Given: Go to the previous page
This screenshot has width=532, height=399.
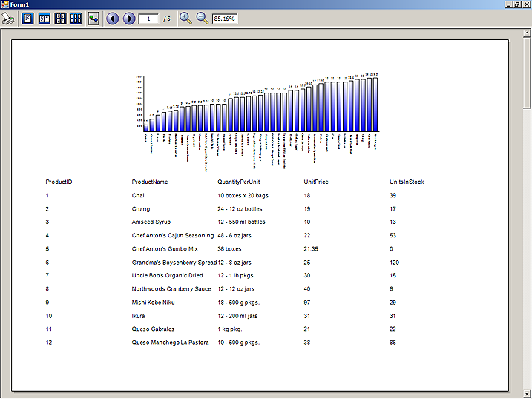Looking at the screenshot, I should click(113, 19).
